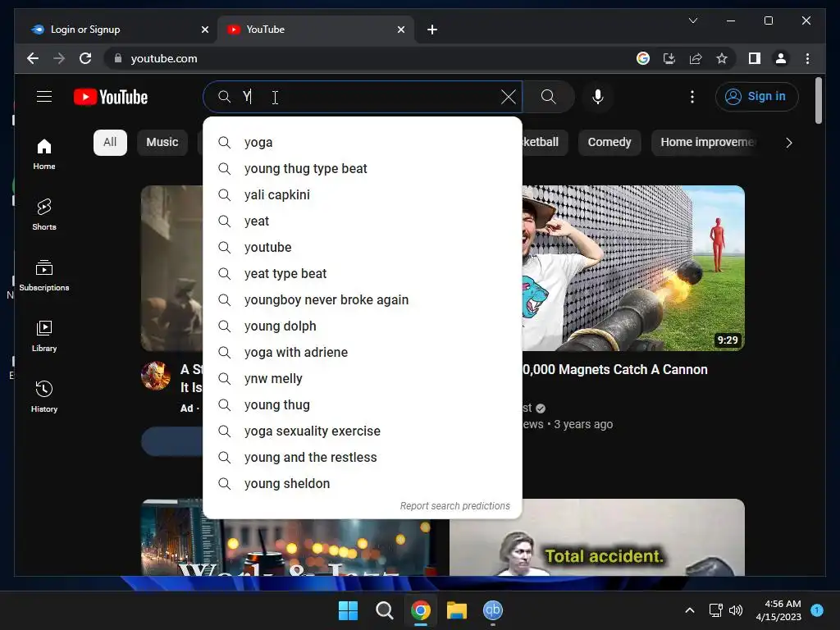Click the search magnifier button
This screenshot has height=630, width=840.
coord(548,97)
